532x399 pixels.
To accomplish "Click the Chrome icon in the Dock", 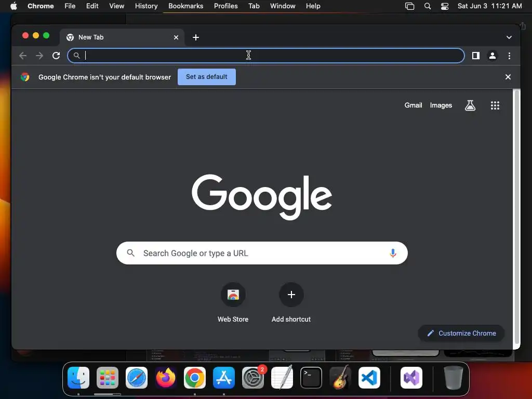I will pos(195,378).
